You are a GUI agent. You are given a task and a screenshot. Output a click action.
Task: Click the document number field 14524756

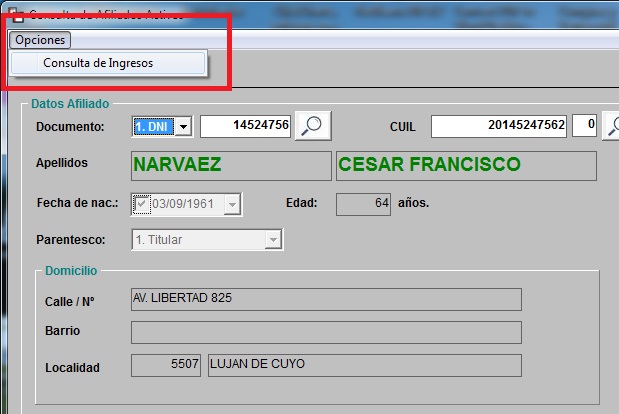pos(246,126)
